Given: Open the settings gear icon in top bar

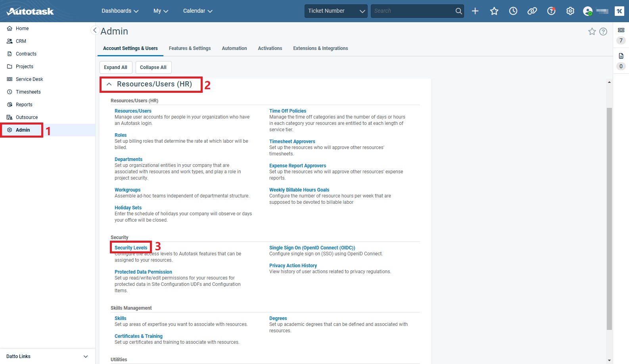Looking at the screenshot, I should pos(570,11).
